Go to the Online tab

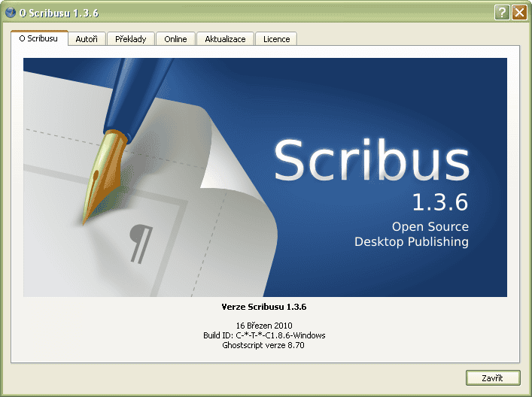pyautogui.click(x=176, y=39)
